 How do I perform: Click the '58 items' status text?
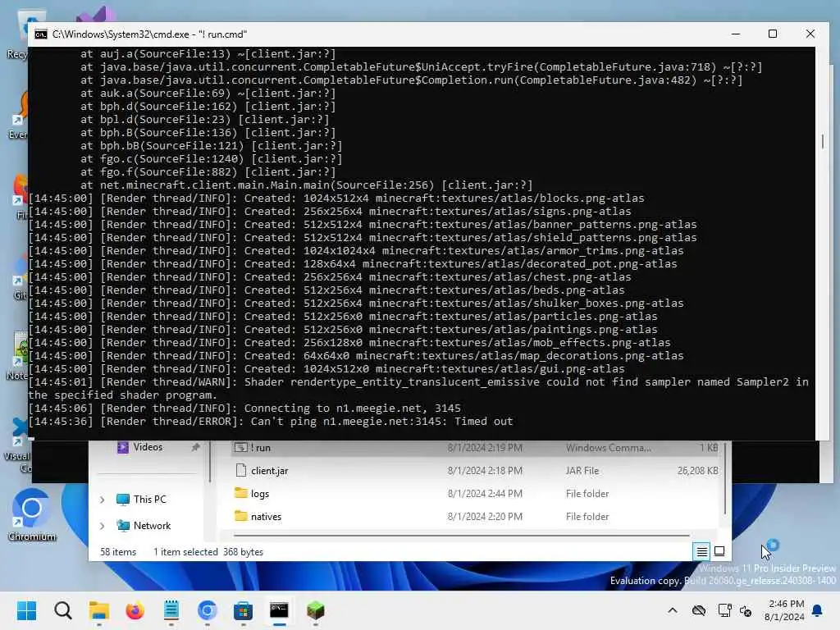(x=118, y=552)
